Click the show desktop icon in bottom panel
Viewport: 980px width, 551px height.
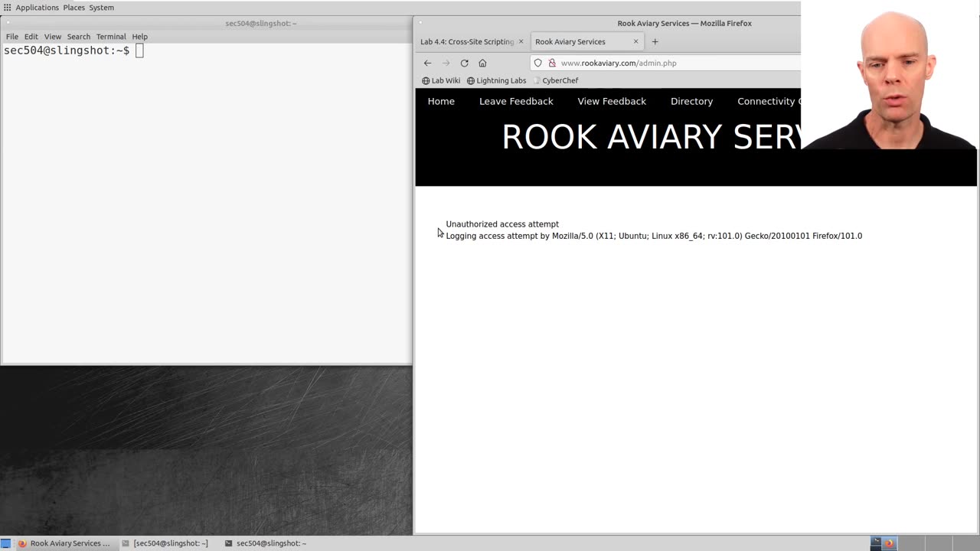pos(6,543)
